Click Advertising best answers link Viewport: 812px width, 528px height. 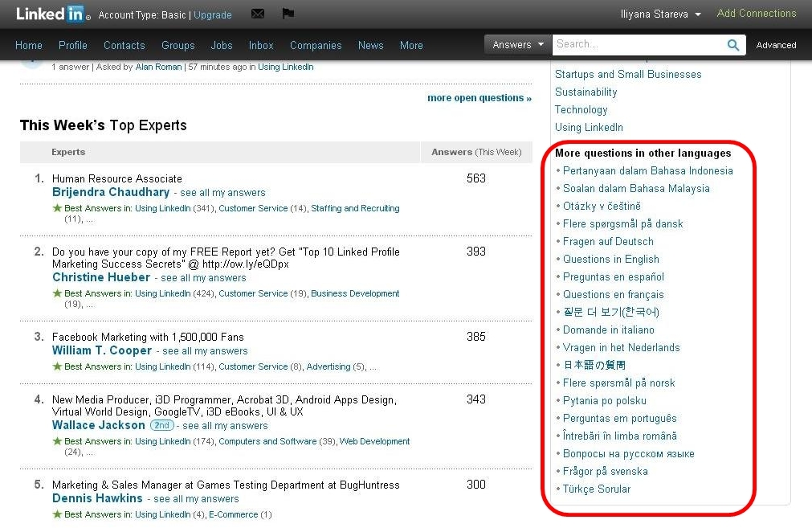tap(328, 366)
